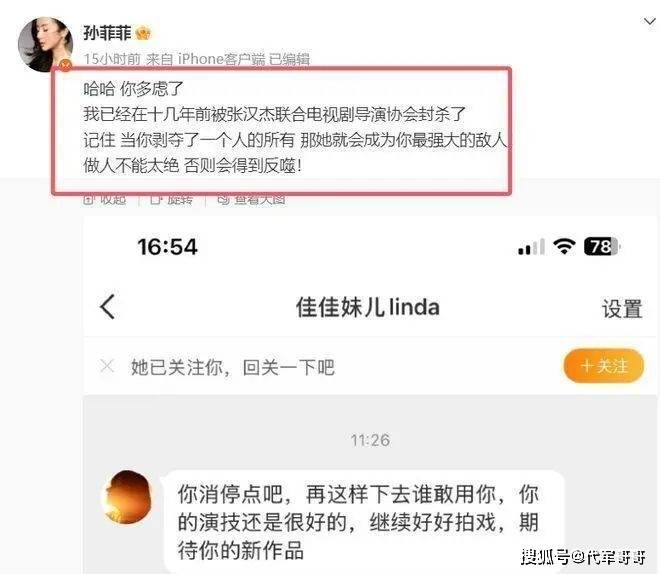Open 设置 in the chat header
This screenshot has width=660, height=574.
click(622, 309)
